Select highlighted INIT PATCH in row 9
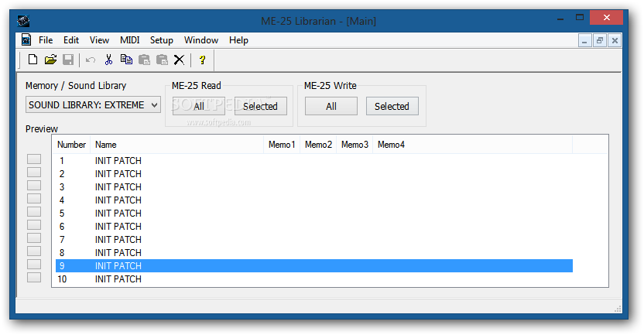Viewport: 644px width, 335px height. 118,265
